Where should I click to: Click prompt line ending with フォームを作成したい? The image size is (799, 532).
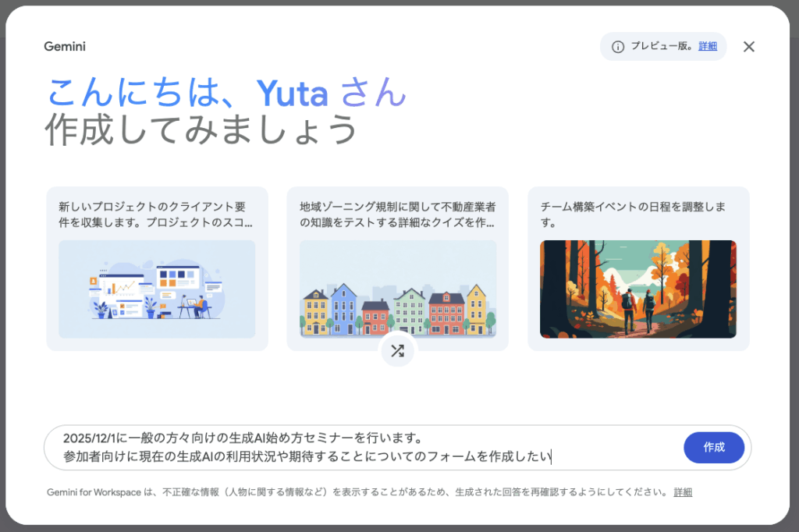[307, 457]
